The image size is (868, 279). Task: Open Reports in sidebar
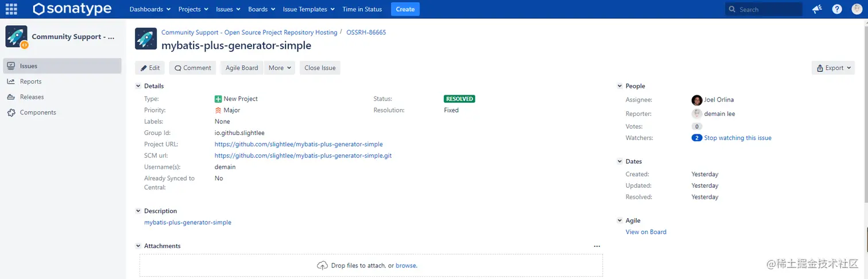(61, 82)
